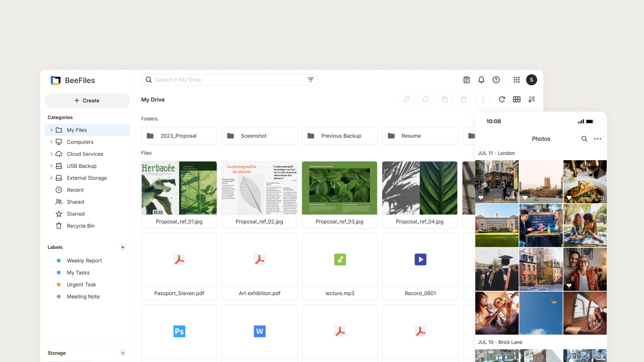Open the toolbar more options menu

pyautogui.click(x=483, y=99)
